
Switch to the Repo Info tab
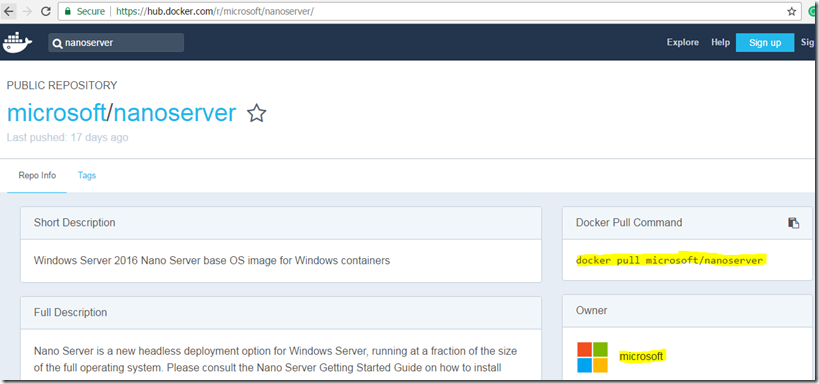(37, 176)
